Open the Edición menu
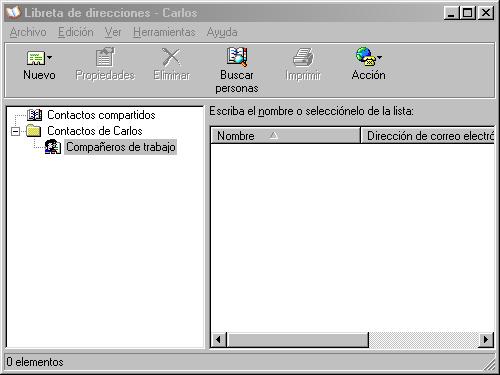 pos(76,32)
